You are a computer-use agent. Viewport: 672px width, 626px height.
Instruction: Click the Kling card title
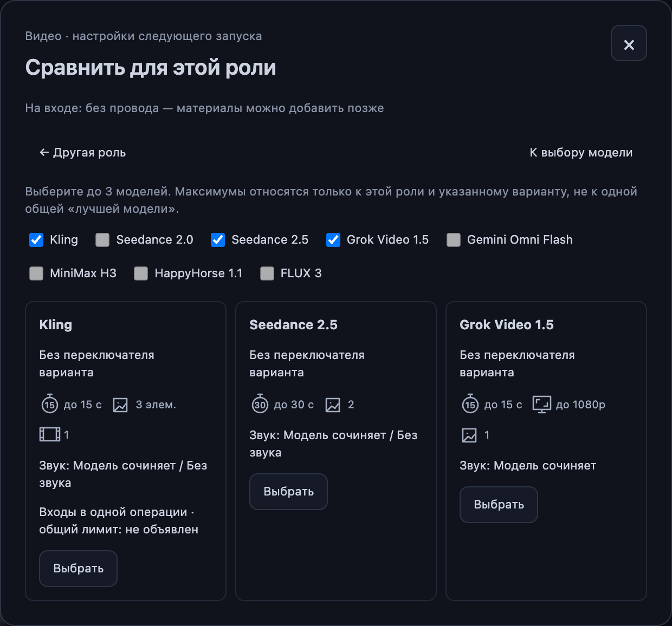55,325
